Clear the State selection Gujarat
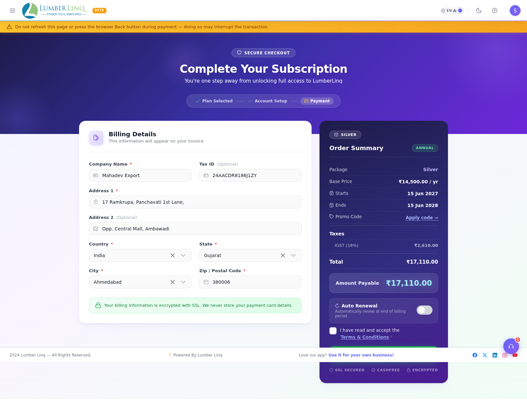The image size is (527, 420). pos(283,255)
